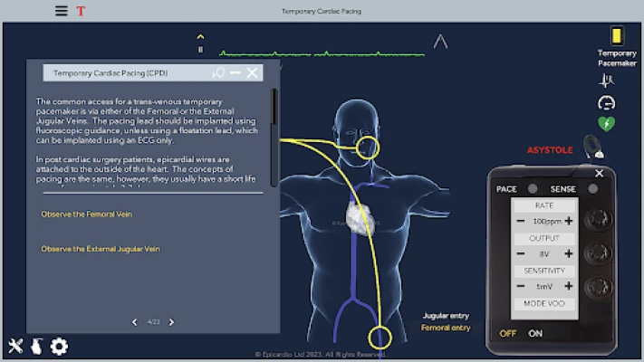Pause the ECG trace
The width and height of the screenshot is (644, 362).
tap(200, 49)
